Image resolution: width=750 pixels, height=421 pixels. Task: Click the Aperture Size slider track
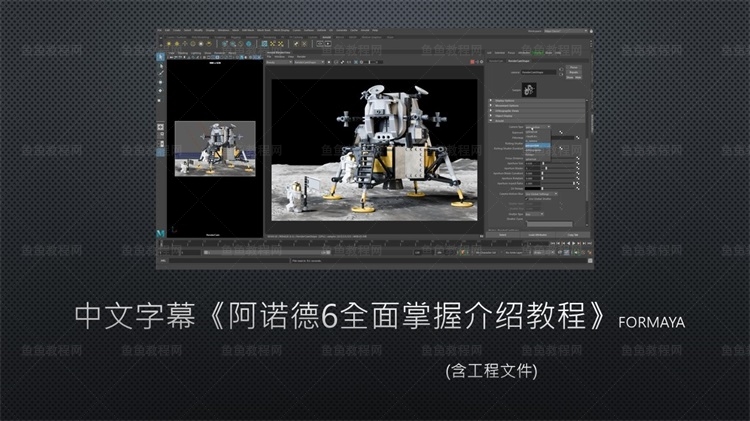tap(559, 164)
